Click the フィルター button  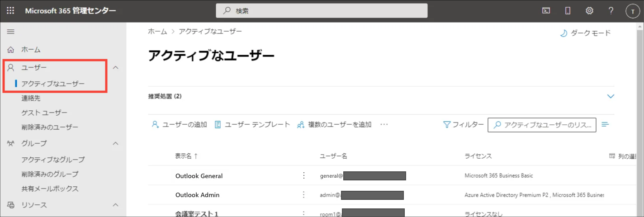click(x=464, y=124)
